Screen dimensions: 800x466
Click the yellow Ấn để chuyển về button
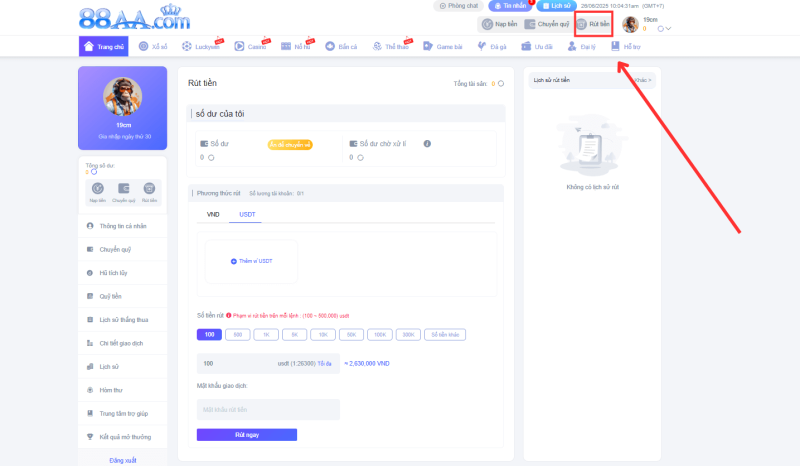point(290,145)
